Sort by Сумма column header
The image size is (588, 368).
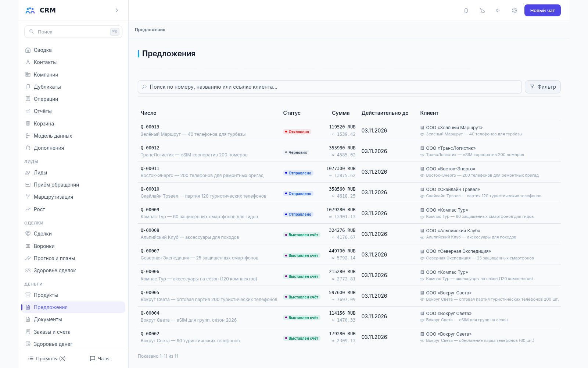tap(341, 113)
